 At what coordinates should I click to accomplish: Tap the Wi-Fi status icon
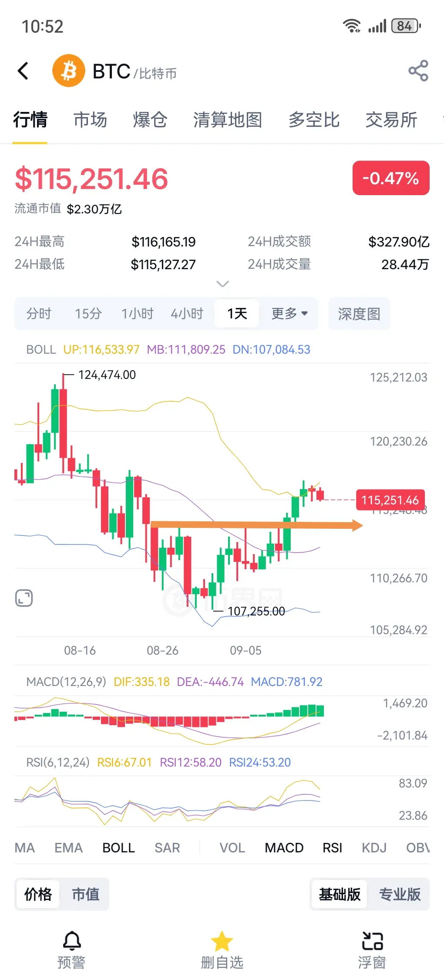[352, 26]
